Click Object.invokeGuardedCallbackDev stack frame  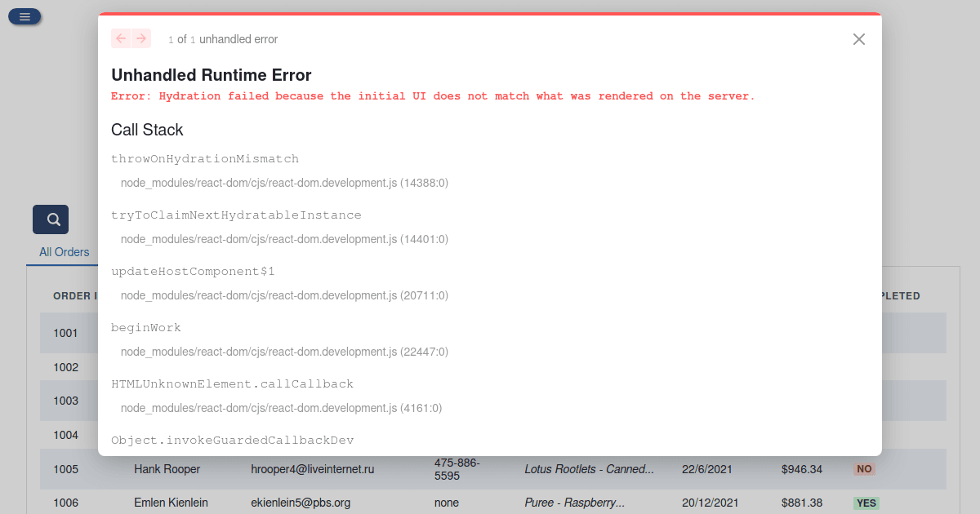point(232,441)
